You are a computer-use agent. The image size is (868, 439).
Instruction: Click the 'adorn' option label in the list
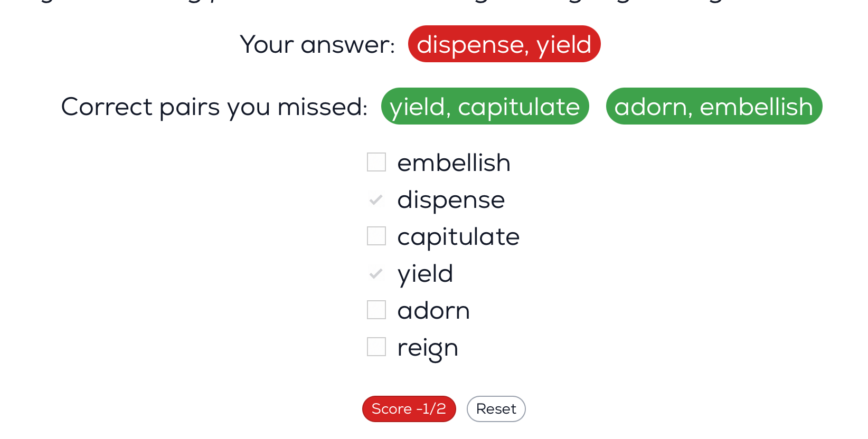[433, 311]
